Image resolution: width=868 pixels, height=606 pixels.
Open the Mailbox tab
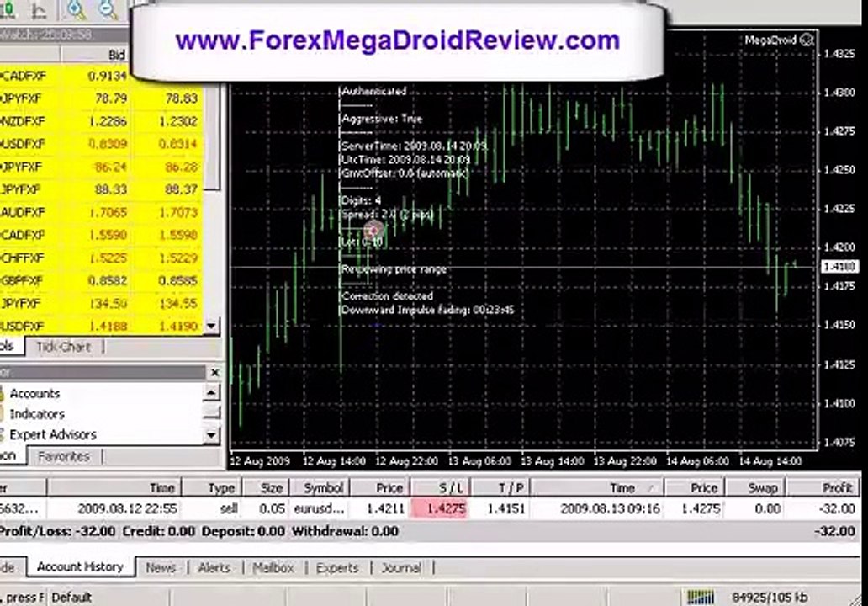coord(273,568)
